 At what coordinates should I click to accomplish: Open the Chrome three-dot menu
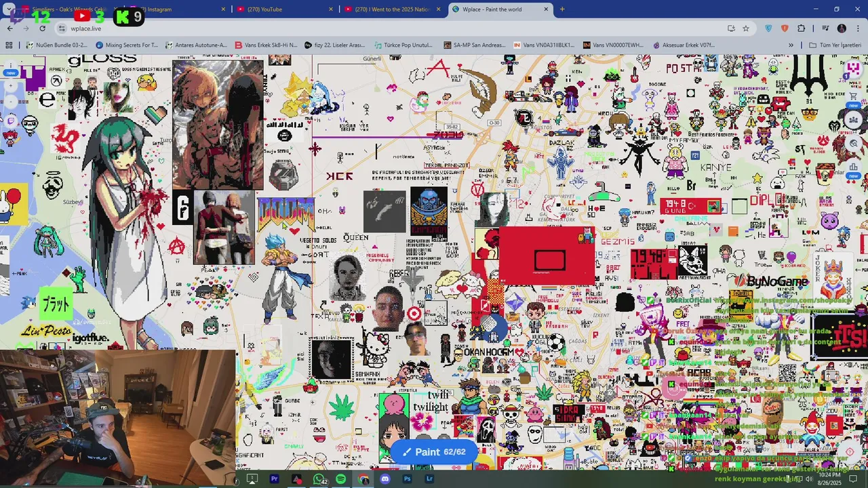[858, 28]
